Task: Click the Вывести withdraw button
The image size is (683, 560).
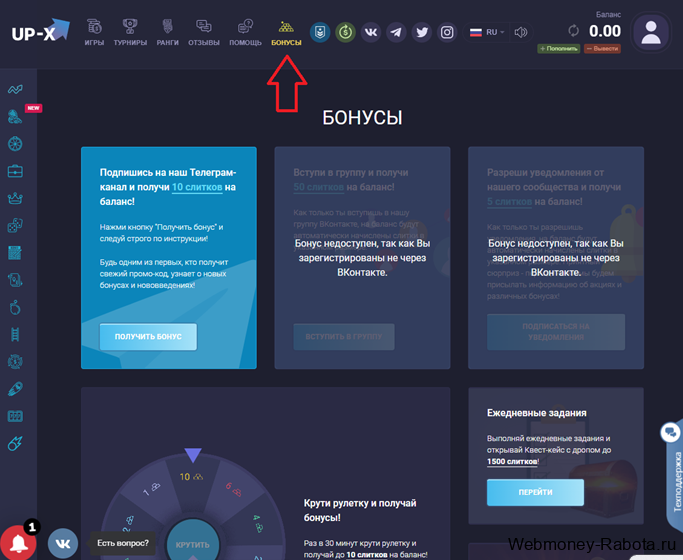Action: (x=602, y=48)
